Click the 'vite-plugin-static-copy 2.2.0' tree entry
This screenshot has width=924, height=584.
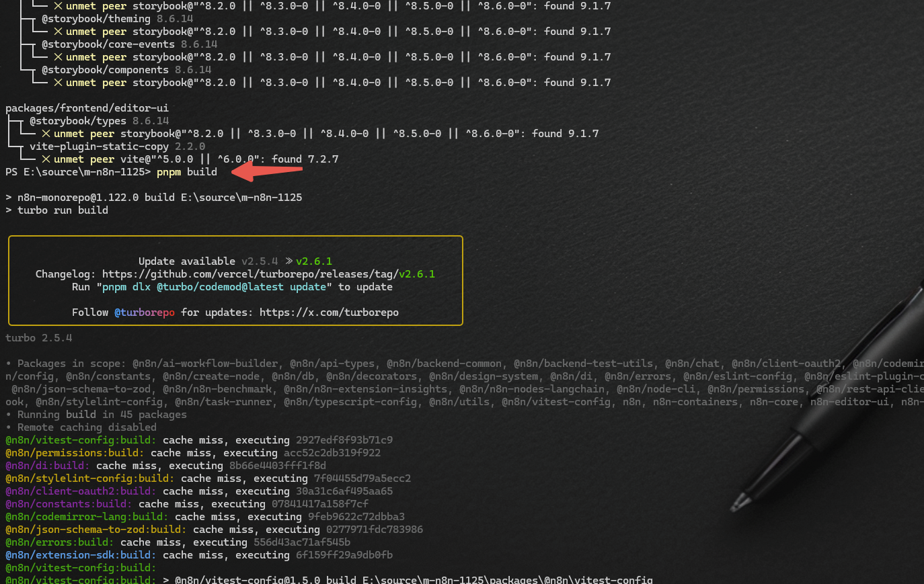117,147
